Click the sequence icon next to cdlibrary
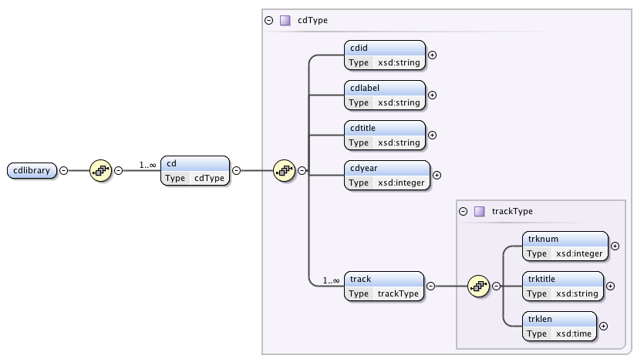Screen dimensions: 644x362 (101, 170)
